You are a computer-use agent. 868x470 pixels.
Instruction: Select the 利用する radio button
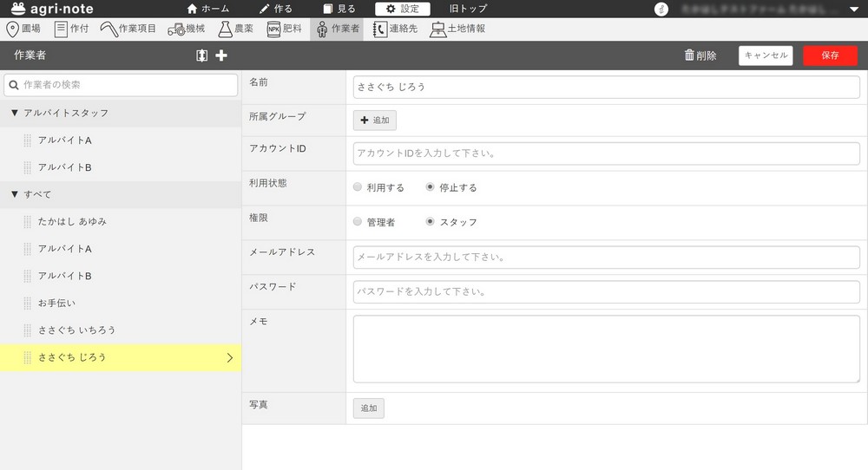pyautogui.click(x=358, y=187)
